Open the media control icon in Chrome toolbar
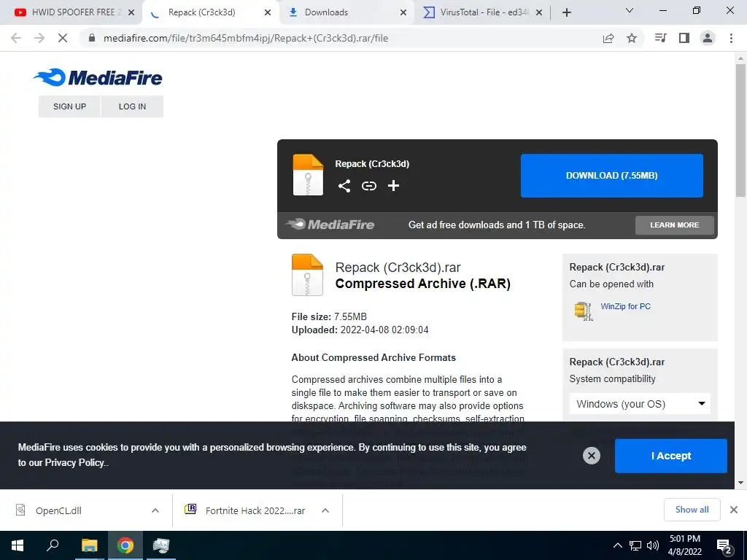Viewport: 747px width, 560px height. tap(660, 38)
